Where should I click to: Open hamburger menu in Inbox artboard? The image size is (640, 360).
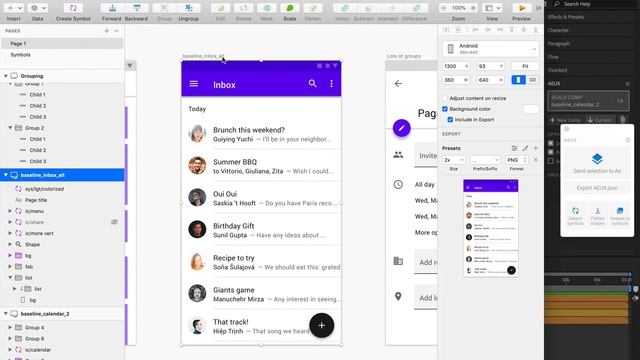pos(194,84)
